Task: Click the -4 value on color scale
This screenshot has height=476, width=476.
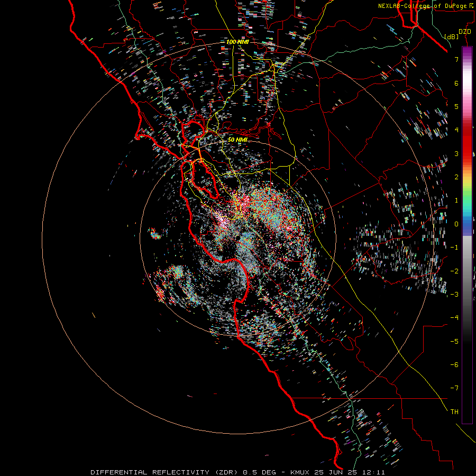Action: coord(454,318)
